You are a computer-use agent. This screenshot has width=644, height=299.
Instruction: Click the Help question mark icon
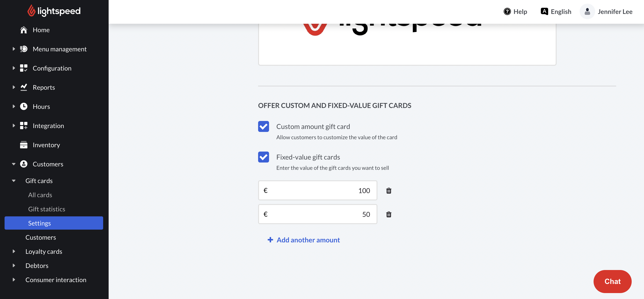click(x=507, y=12)
